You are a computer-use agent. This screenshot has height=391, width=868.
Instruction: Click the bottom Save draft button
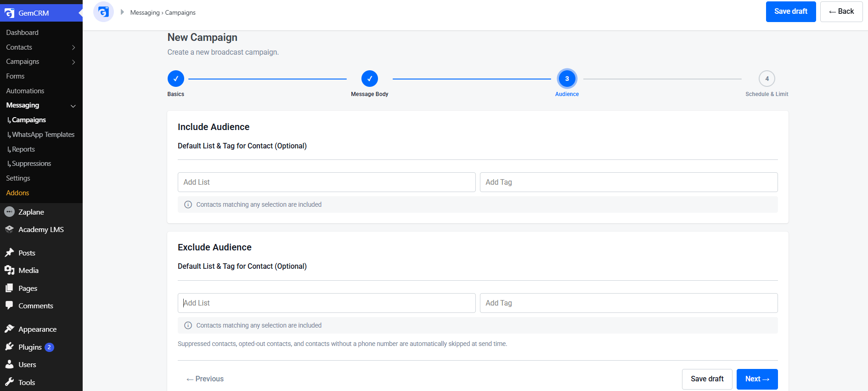click(x=707, y=379)
